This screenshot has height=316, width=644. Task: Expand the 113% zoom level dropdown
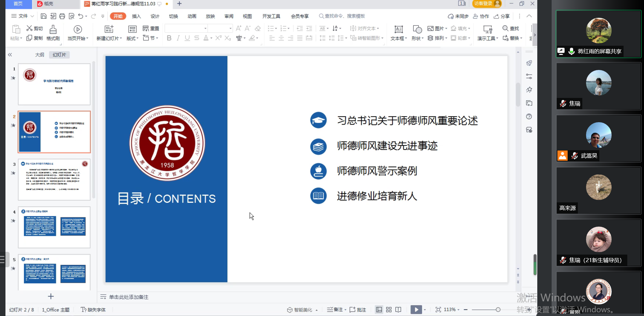(458, 310)
